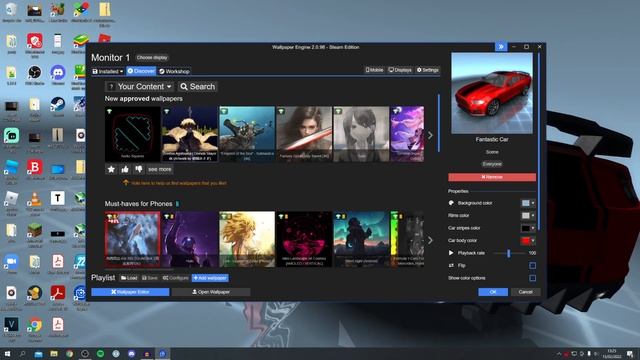Click the Flip arrows icon in Properties
This screenshot has width=640, height=360.
coord(451,265)
